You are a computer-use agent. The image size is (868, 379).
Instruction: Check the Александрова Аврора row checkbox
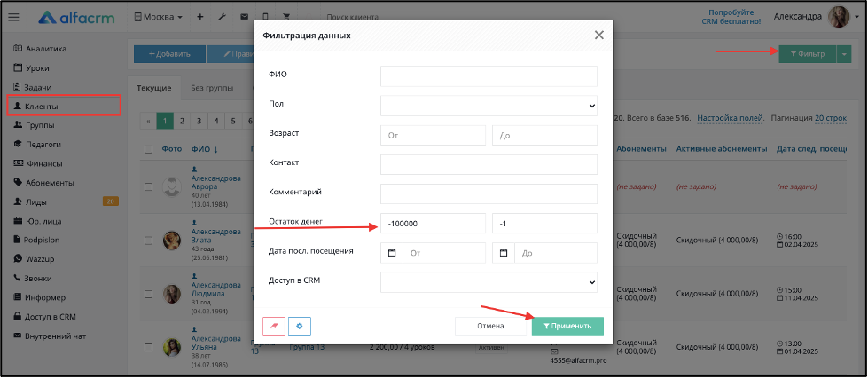point(148,187)
